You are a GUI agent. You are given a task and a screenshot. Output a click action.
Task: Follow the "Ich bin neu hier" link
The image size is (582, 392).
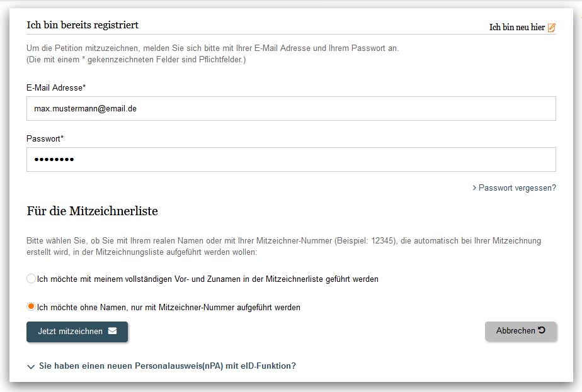pyautogui.click(x=516, y=28)
